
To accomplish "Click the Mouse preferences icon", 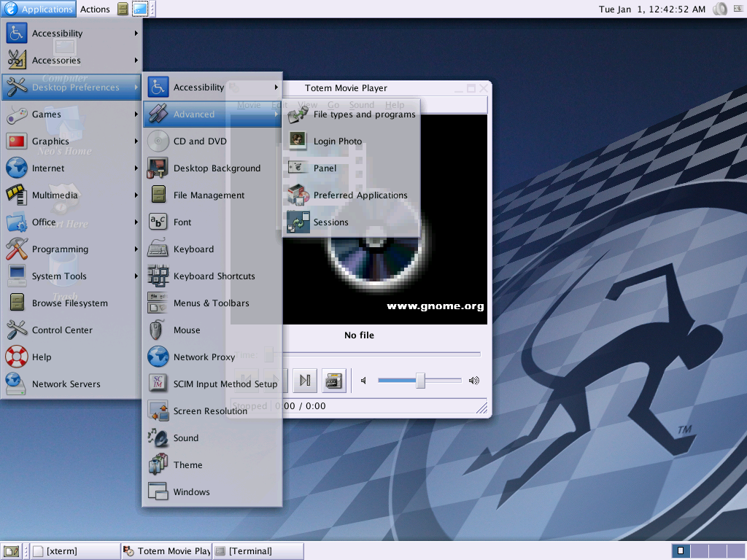I will (x=158, y=330).
